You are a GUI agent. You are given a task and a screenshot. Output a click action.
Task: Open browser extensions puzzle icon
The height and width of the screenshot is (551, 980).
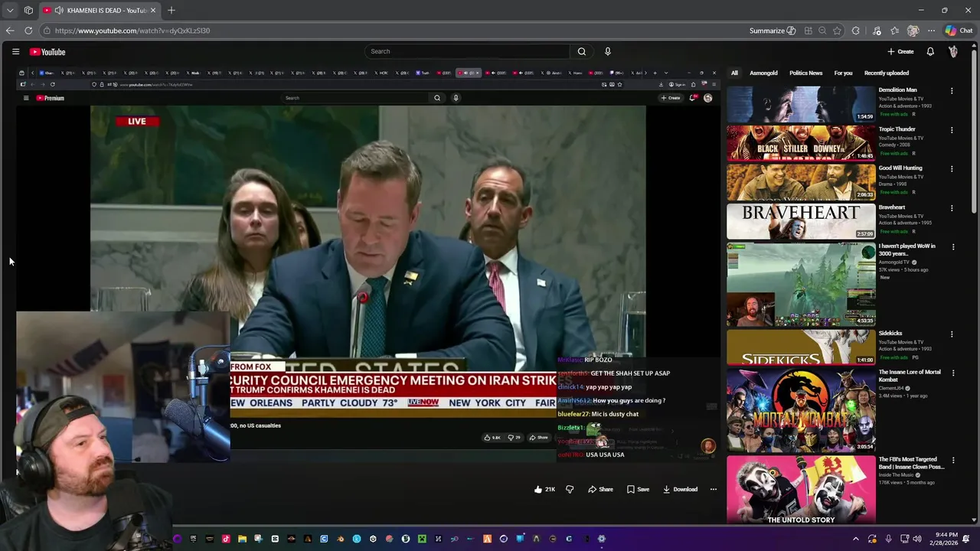pyautogui.click(x=856, y=31)
